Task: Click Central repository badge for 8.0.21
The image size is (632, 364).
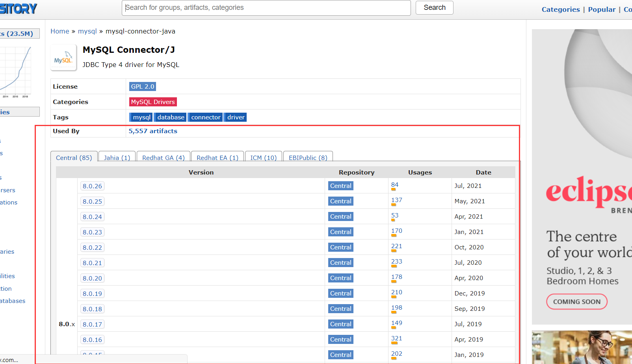Action: [341, 262]
